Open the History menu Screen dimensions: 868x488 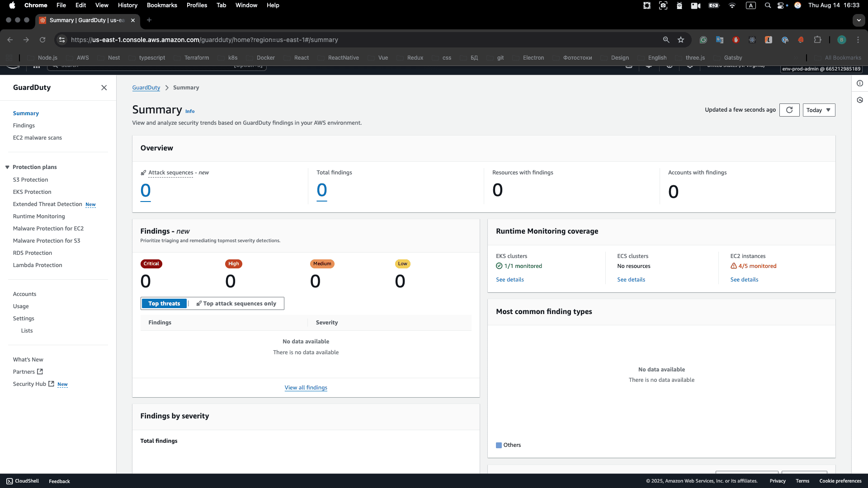[x=127, y=5]
